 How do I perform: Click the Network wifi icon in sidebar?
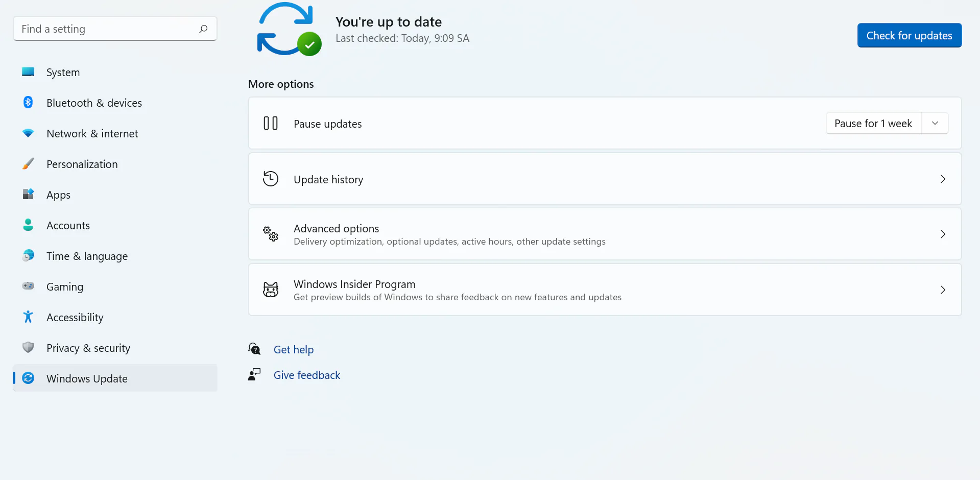click(x=28, y=133)
